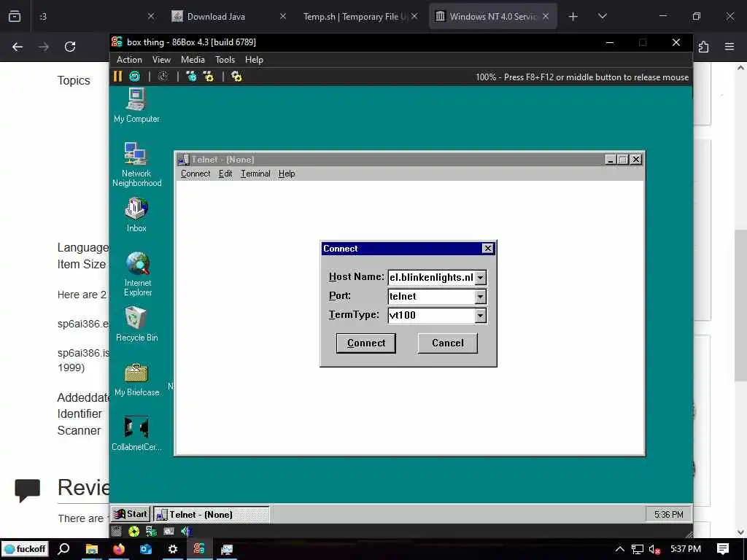Screen dimensions: 747x560
Task: Open the Telnet Help menu
Action: click(x=287, y=174)
